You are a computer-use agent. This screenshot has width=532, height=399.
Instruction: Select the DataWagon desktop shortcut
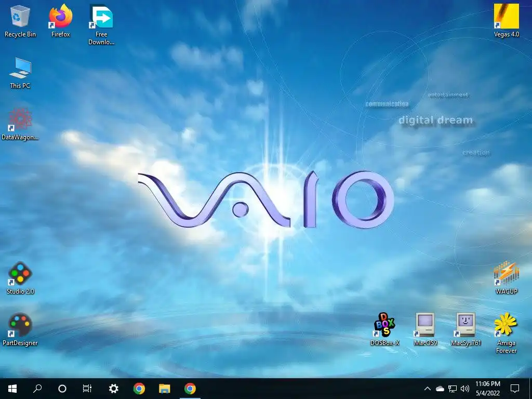(x=20, y=124)
